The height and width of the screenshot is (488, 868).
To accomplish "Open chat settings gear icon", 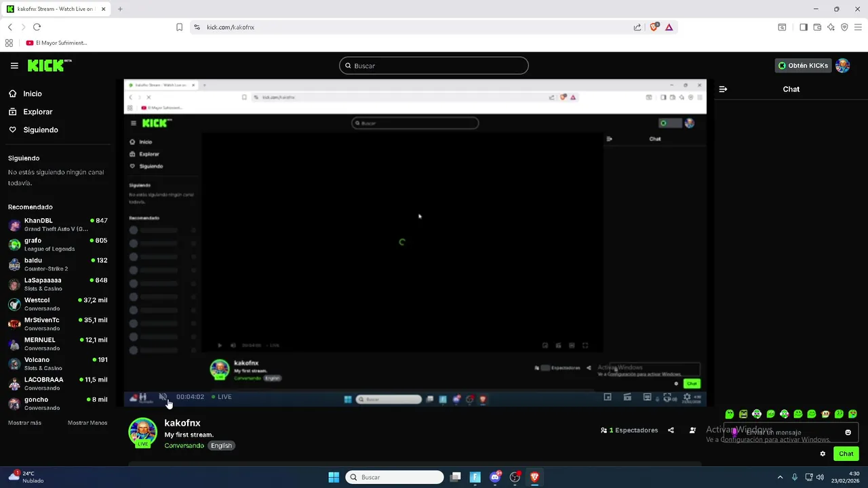I will click(823, 453).
